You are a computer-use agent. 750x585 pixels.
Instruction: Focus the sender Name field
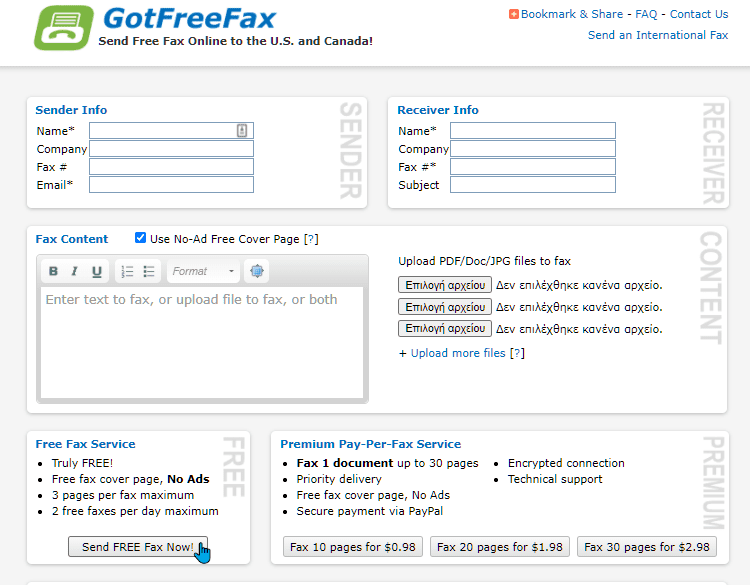coord(171,131)
